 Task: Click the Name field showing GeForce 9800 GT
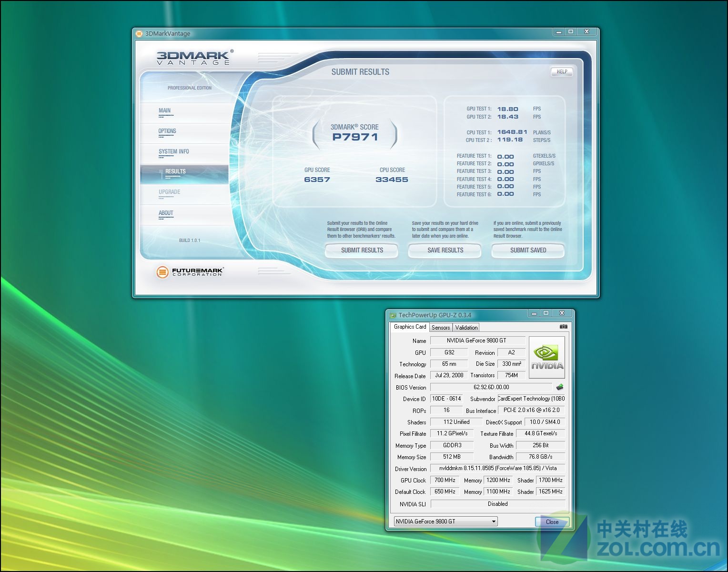477,341
